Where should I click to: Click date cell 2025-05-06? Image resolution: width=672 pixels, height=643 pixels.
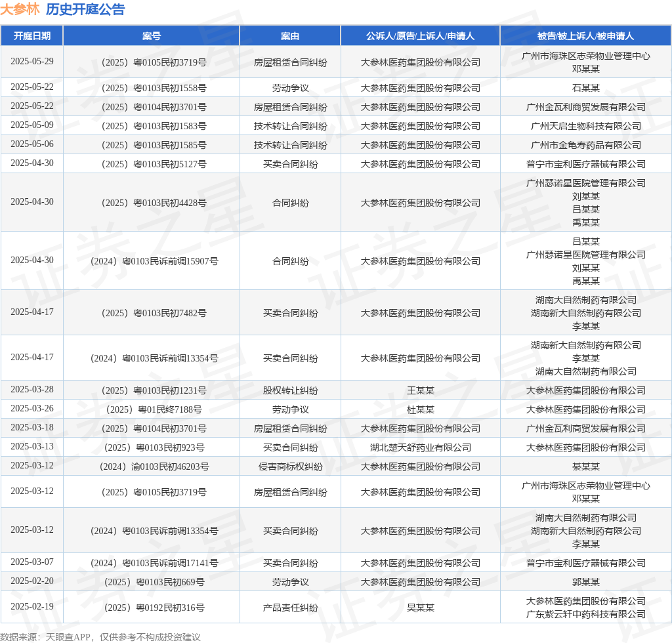click(32, 144)
